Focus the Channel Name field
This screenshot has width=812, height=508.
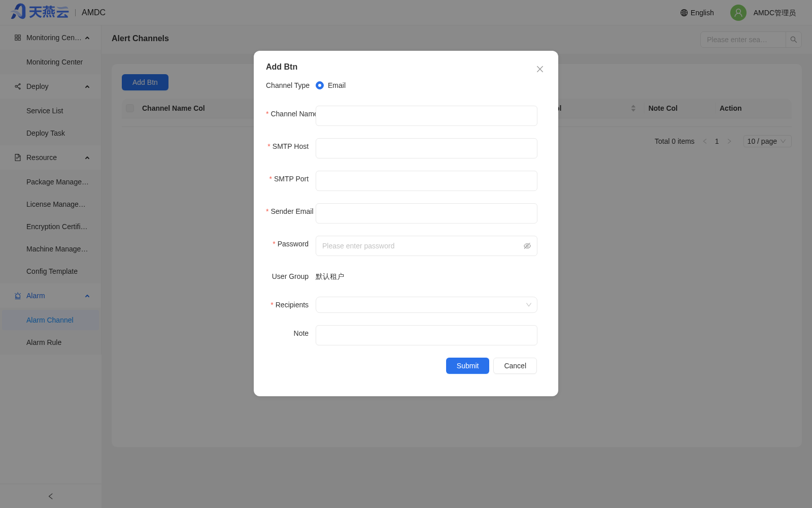point(426,116)
